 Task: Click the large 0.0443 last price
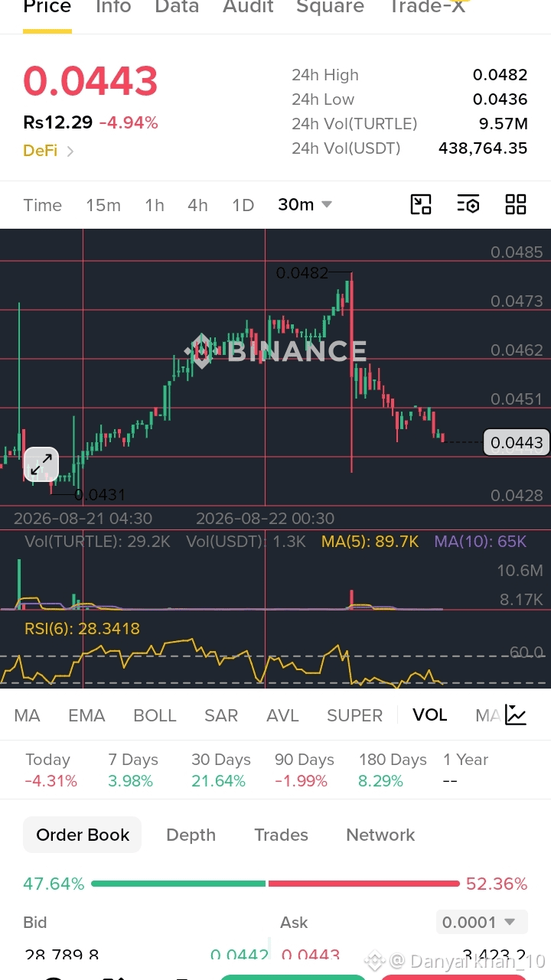(x=90, y=81)
